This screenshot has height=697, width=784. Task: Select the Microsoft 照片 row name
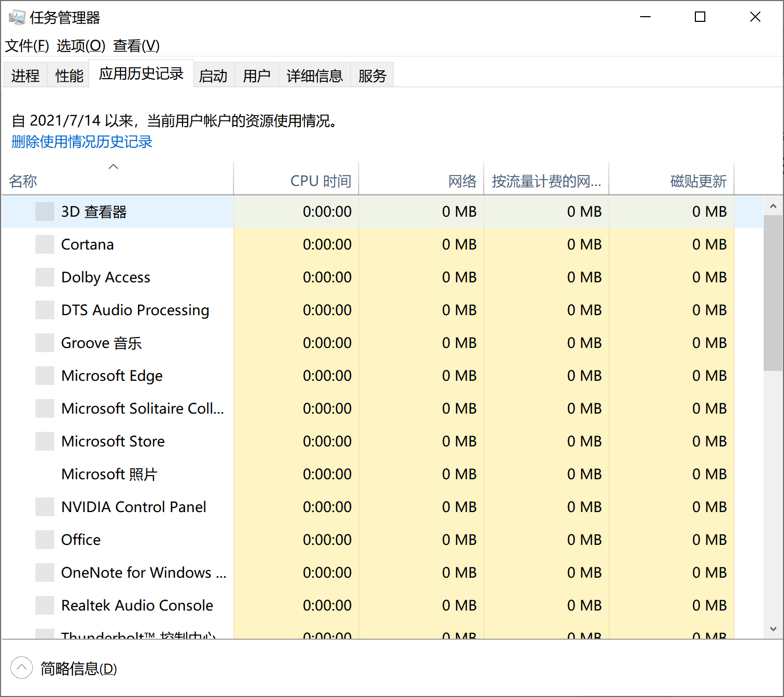coord(109,474)
